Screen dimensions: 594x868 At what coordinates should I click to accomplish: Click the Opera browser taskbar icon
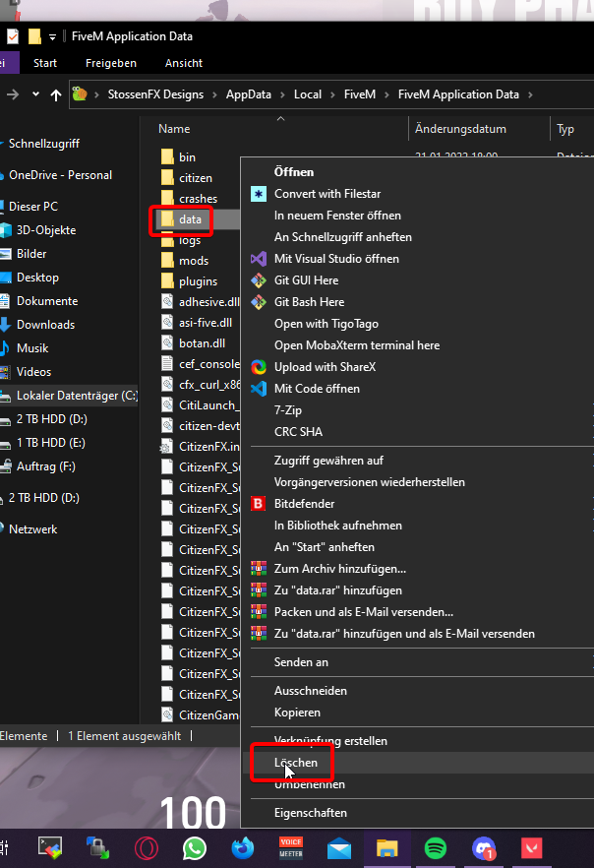point(146,847)
